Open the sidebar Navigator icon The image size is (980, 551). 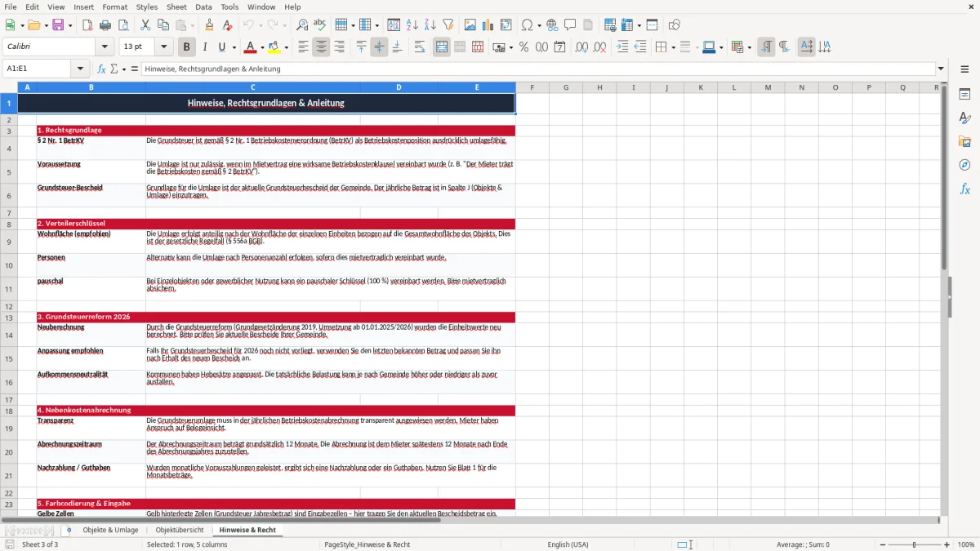[x=964, y=165]
